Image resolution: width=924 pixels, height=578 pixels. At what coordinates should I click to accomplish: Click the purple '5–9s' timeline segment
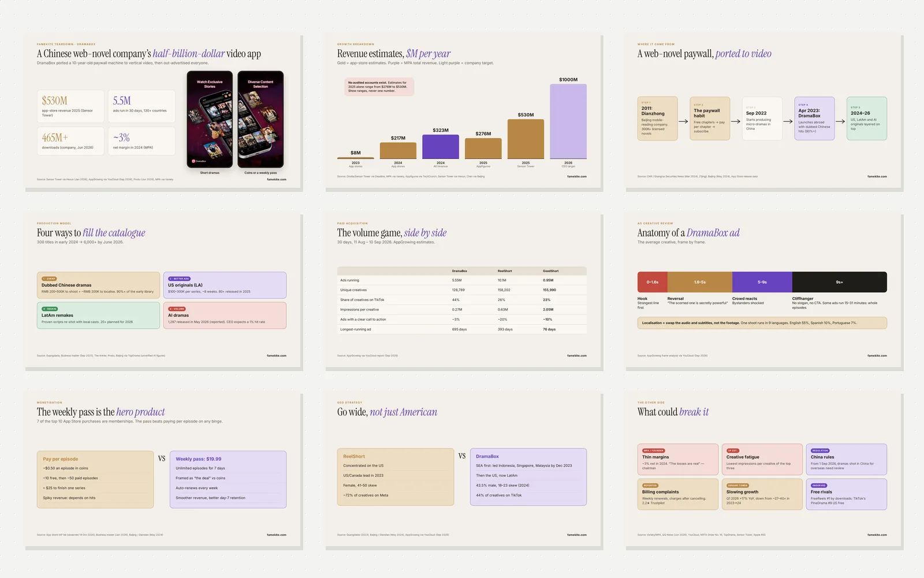coord(762,282)
